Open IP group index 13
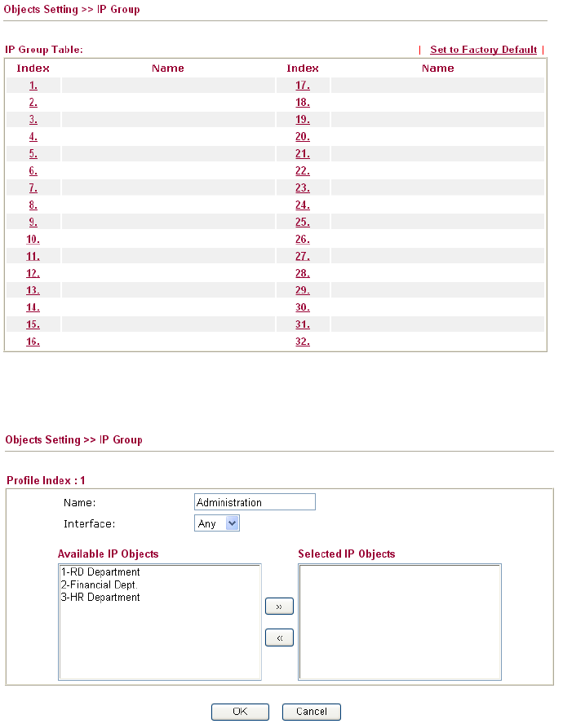Screen dimensions: 563x728 [x=33, y=290]
